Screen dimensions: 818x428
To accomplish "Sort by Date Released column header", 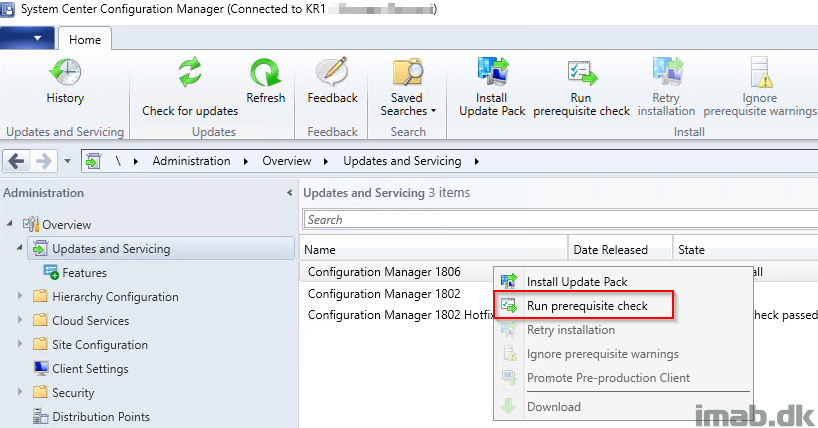I will click(x=620, y=249).
